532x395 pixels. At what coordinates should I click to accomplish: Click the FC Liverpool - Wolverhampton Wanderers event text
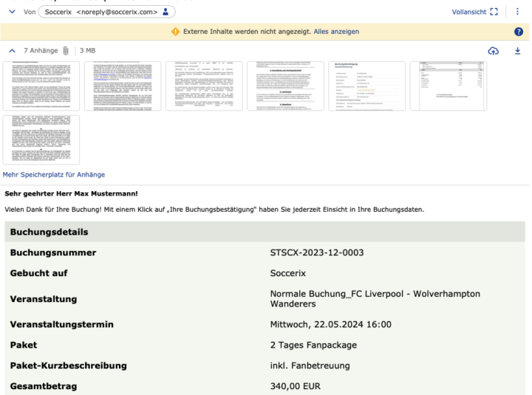tap(375, 299)
